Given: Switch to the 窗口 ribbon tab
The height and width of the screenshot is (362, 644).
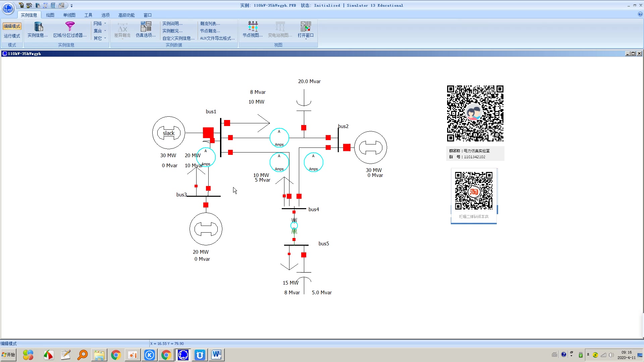Looking at the screenshot, I should point(148,15).
